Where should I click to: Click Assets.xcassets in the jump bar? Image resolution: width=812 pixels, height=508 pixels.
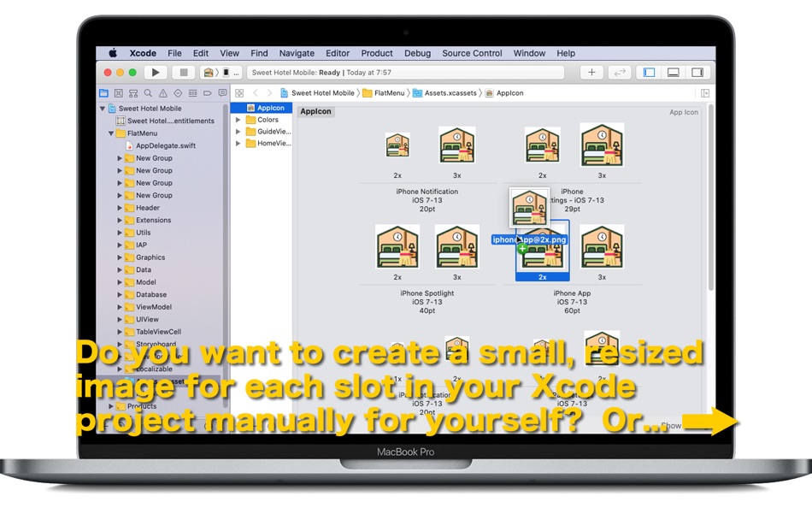pyautogui.click(x=444, y=93)
